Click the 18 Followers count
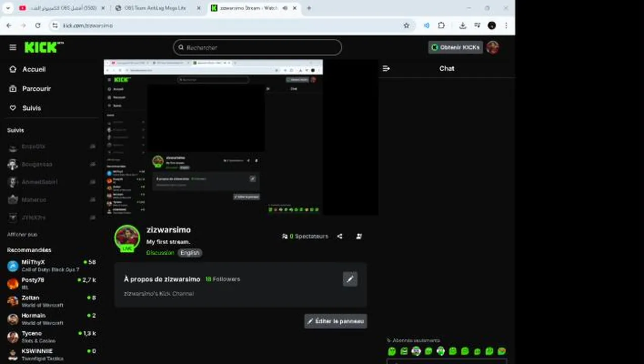 pos(222,279)
